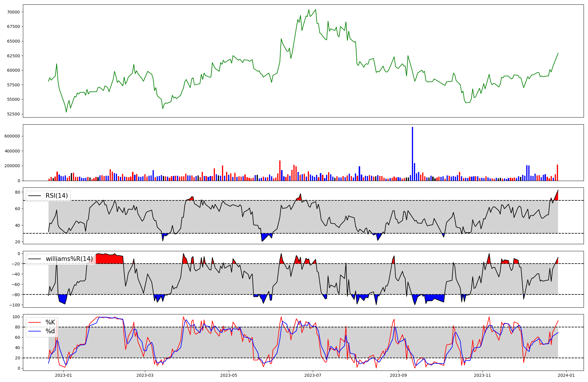This screenshot has width=588, height=382.
Task: Click the 2023-11 x-axis tick label
Action: 482,375
